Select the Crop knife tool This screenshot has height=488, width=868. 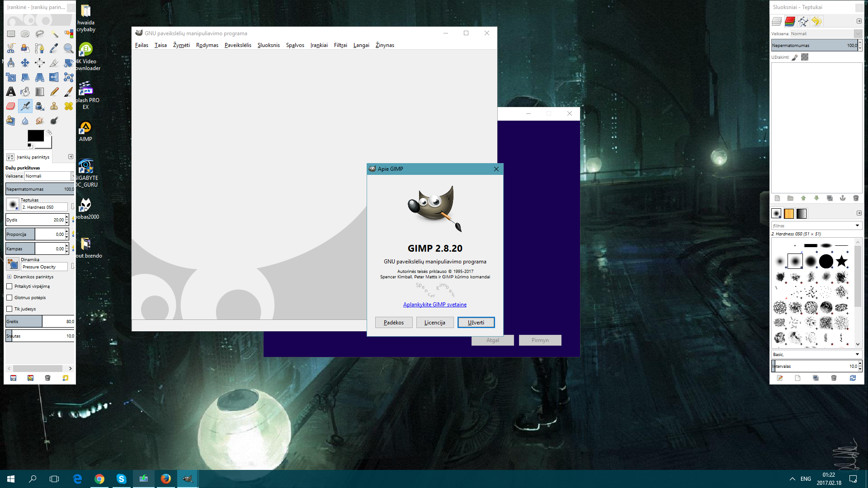tap(54, 63)
